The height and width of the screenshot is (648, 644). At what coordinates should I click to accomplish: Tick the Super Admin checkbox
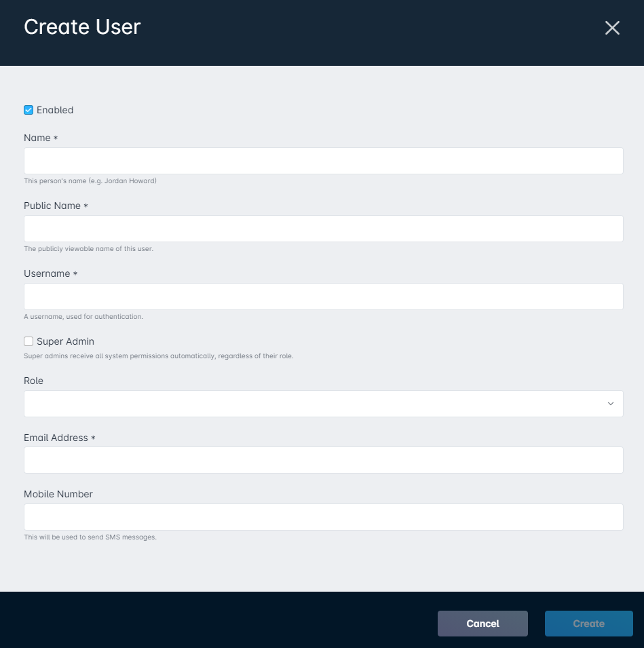click(29, 341)
